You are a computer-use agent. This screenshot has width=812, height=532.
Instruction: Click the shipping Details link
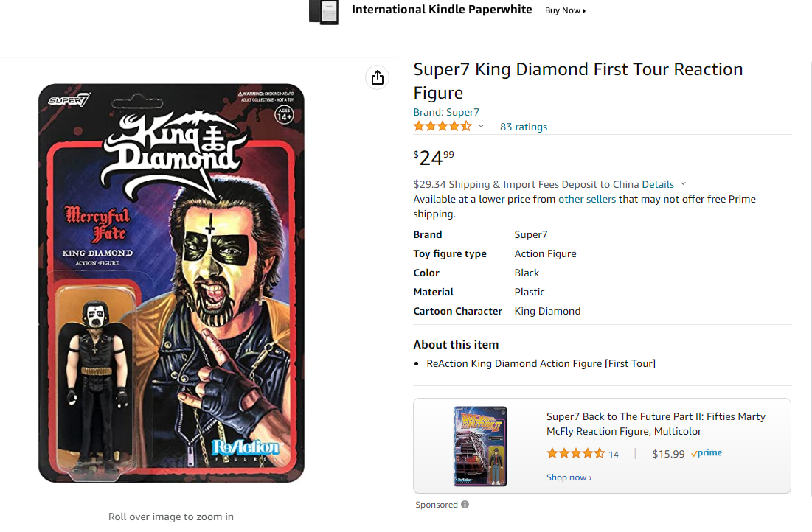pyautogui.click(x=658, y=184)
